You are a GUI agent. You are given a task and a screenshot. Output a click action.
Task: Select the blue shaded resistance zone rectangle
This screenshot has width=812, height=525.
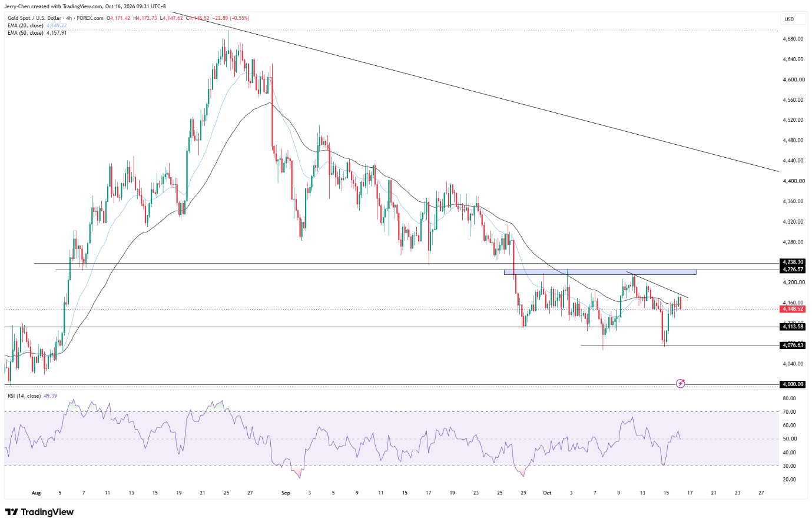click(600, 272)
